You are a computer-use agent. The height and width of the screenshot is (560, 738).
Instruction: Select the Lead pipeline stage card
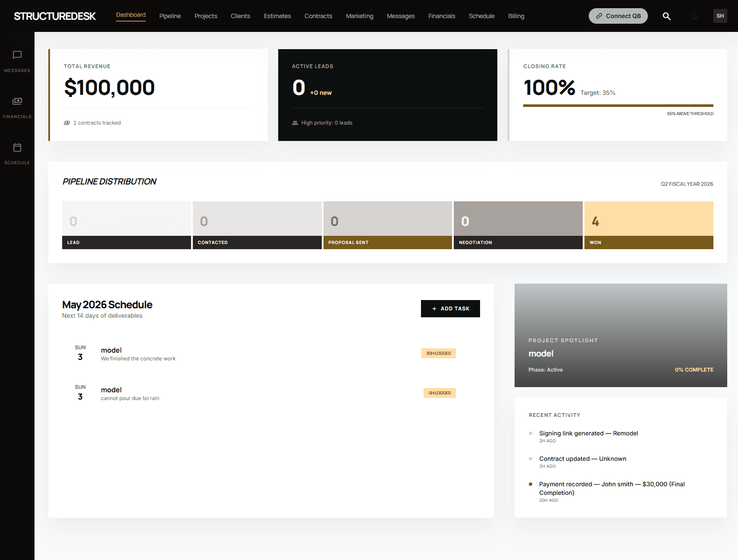click(126, 225)
